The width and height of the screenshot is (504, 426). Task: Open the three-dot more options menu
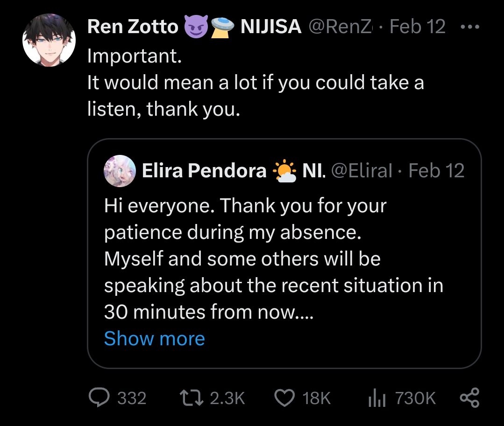click(x=469, y=27)
